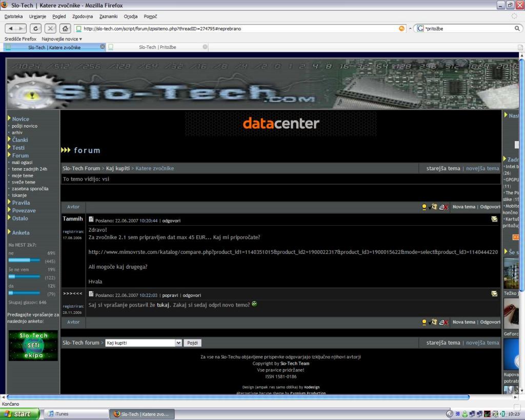Click the magnifier icon in search box

tap(517, 29)
